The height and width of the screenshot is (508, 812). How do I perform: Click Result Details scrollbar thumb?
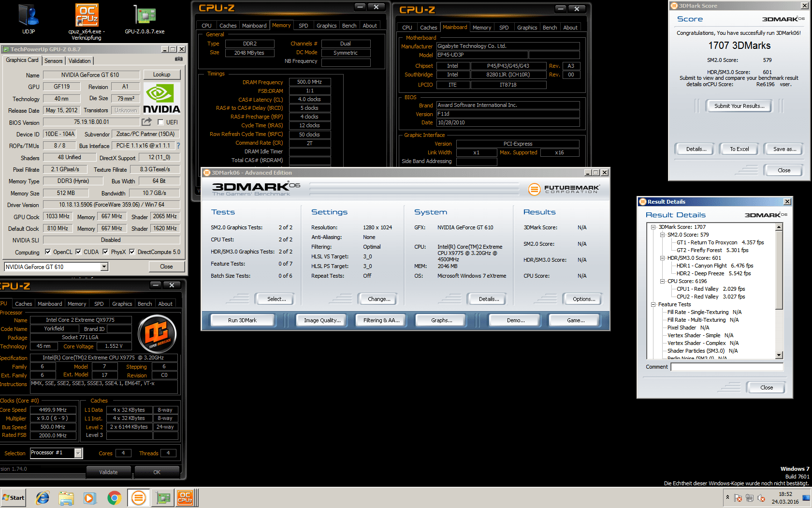779,269
